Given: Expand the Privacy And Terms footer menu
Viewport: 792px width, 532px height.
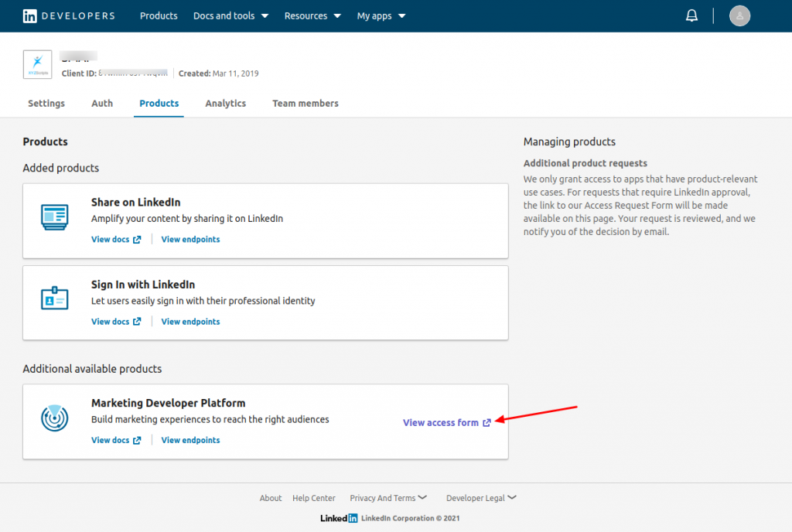Looking at the screenshot, I should tap(388, 498).
